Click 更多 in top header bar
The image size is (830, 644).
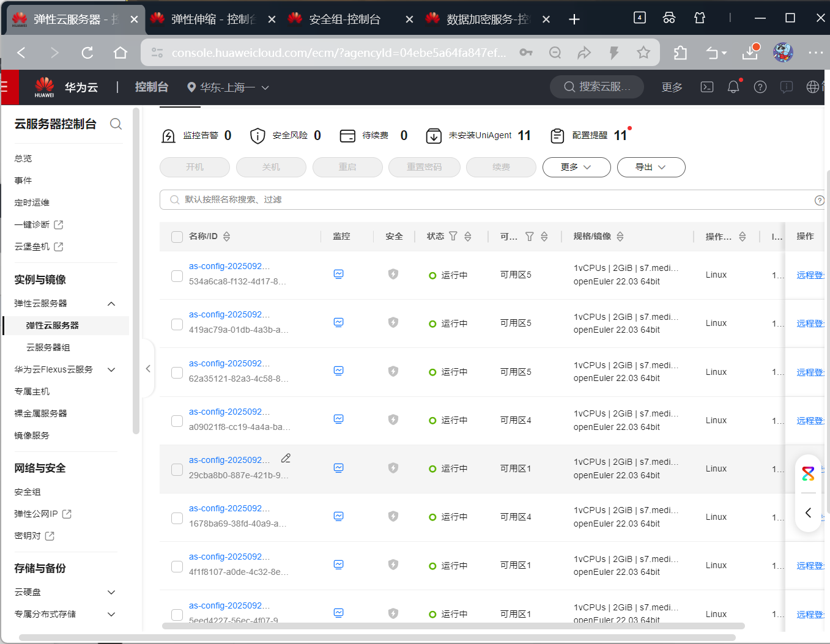(x=672, y=87)
